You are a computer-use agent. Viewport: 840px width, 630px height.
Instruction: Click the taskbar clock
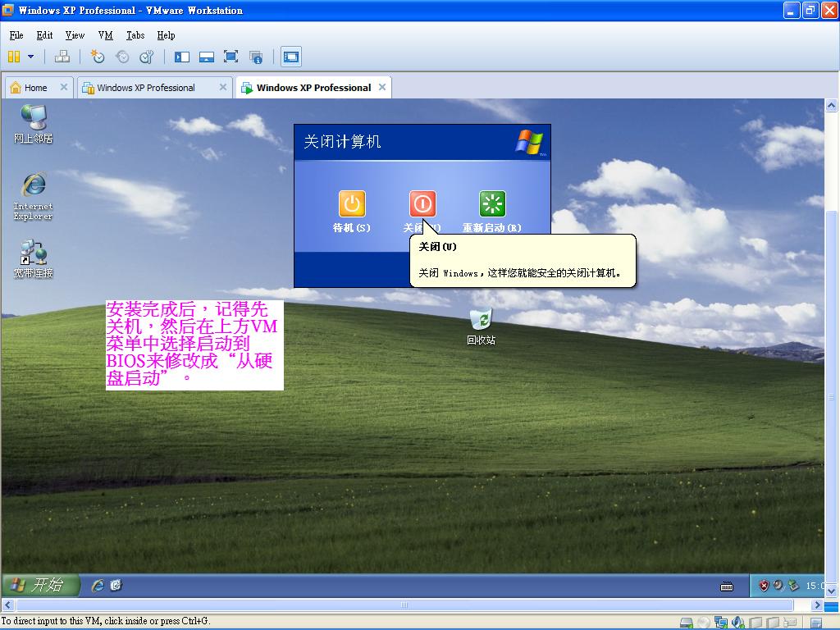pyautogui.click(x=815, y=586)
